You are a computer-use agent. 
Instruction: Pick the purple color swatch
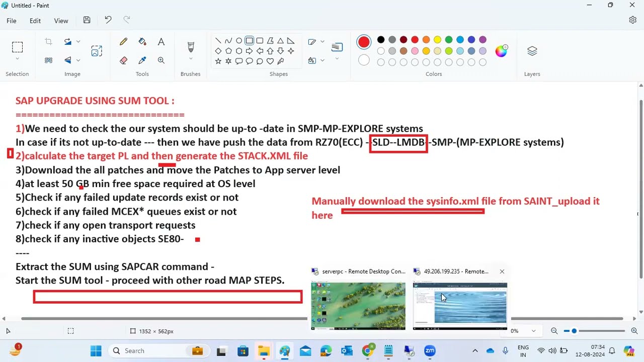click(482, 40)
